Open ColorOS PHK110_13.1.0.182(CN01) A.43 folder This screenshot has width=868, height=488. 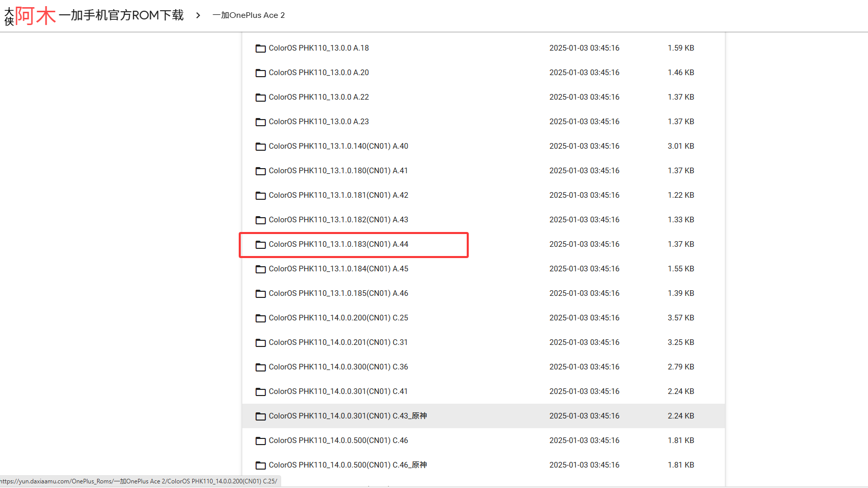[338, 220]
